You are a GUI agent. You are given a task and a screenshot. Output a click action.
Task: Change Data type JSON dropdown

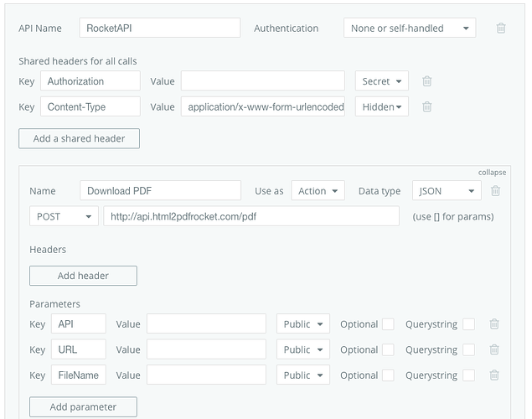pos(447,191)
